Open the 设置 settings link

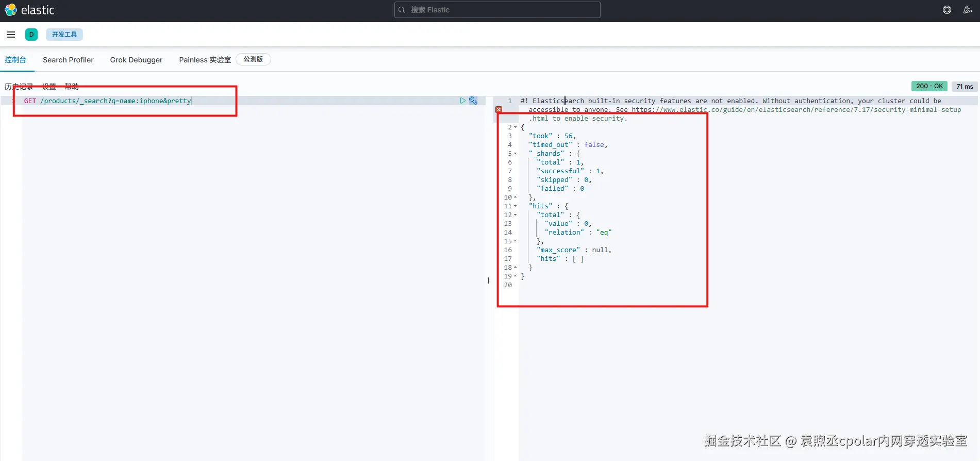(49, 86)
